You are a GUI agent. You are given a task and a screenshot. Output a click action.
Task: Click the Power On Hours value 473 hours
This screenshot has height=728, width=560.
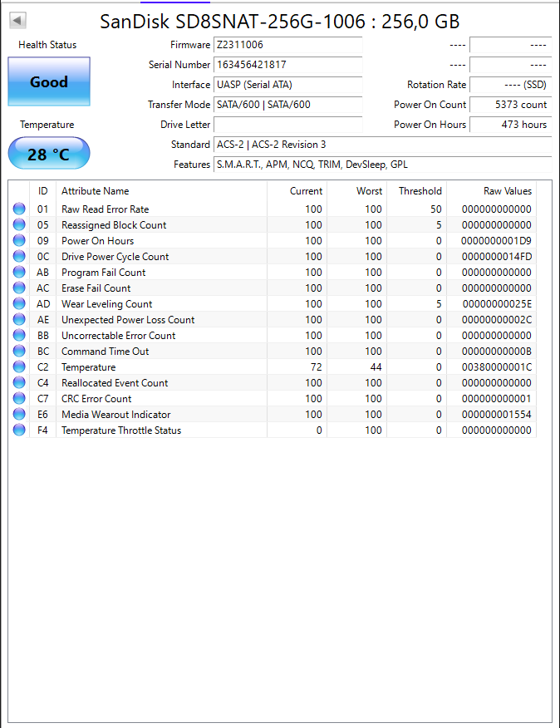point(511,125)
